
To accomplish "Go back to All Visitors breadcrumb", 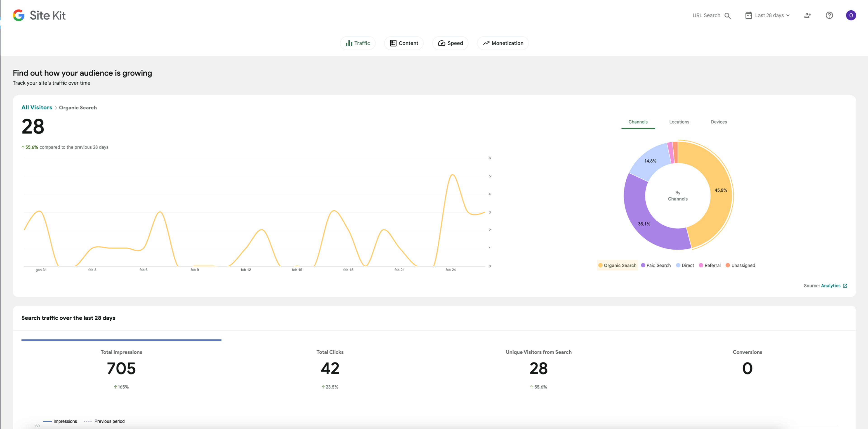I will 37,108.
